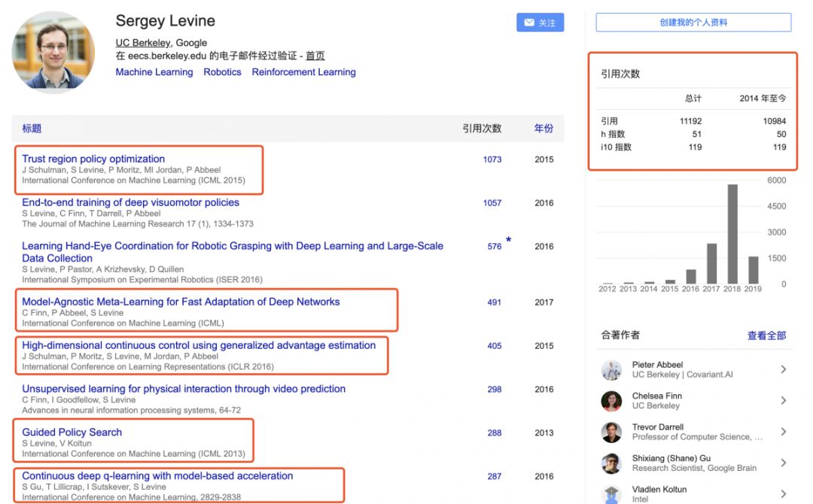Click the 287 citation count
The height and width of the screenshot is (504, 813).
click(494, 477)
